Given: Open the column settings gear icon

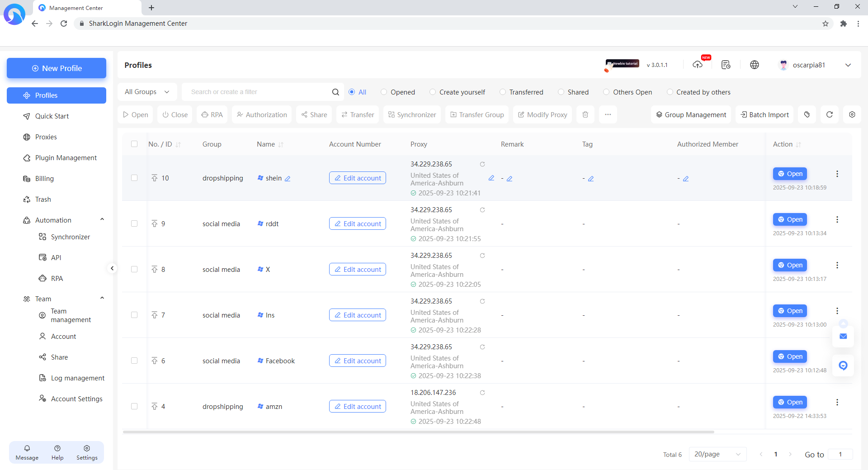Looking at the screenshot, I should coord(852,114).
